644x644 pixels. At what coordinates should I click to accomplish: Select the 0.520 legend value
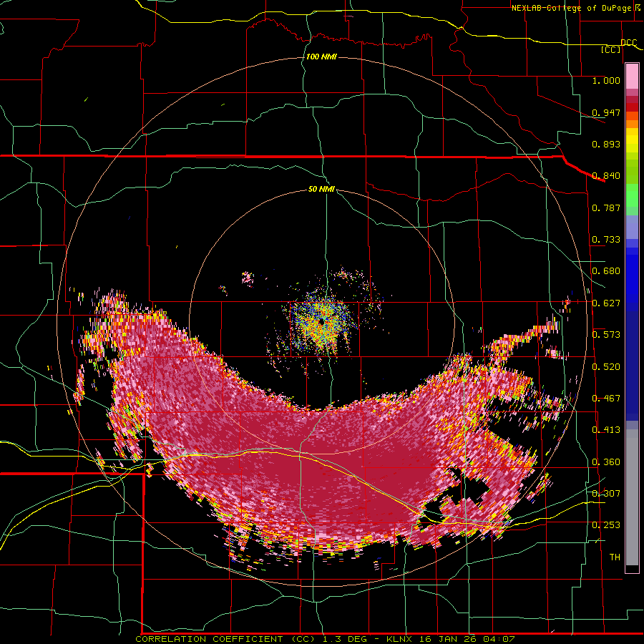click(606, 367)
